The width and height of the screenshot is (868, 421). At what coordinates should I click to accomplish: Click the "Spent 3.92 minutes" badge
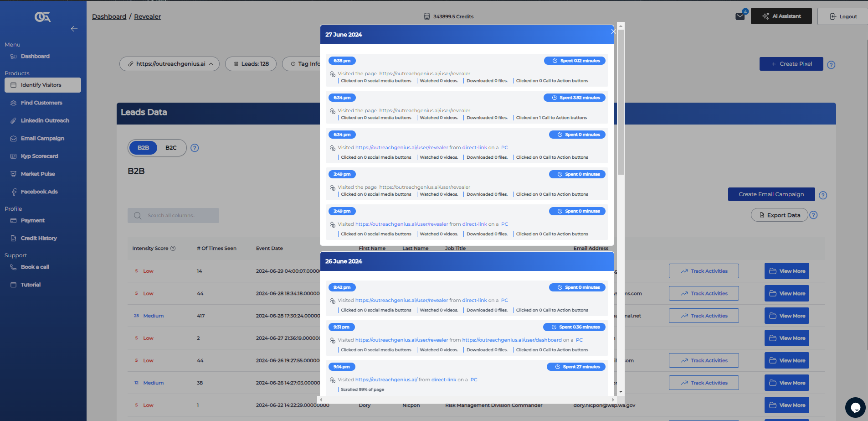575,98
